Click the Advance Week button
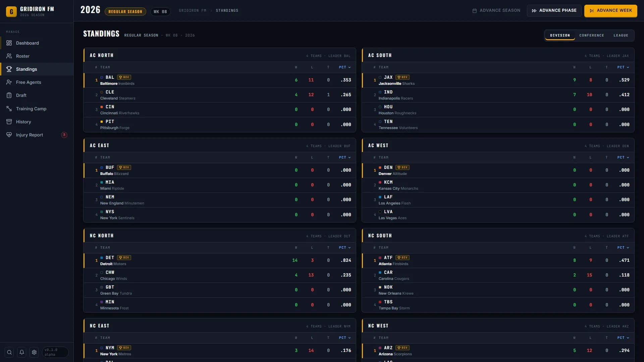This screenshot has height=362, width=644. click(x=610, y=11)
